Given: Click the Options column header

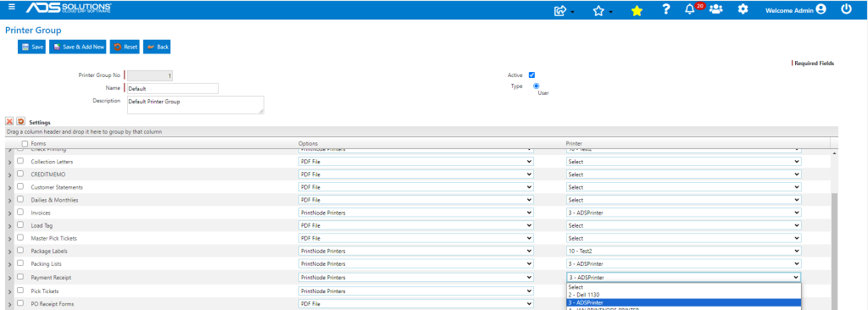Looking at the screenshot, I should point(309,144).
